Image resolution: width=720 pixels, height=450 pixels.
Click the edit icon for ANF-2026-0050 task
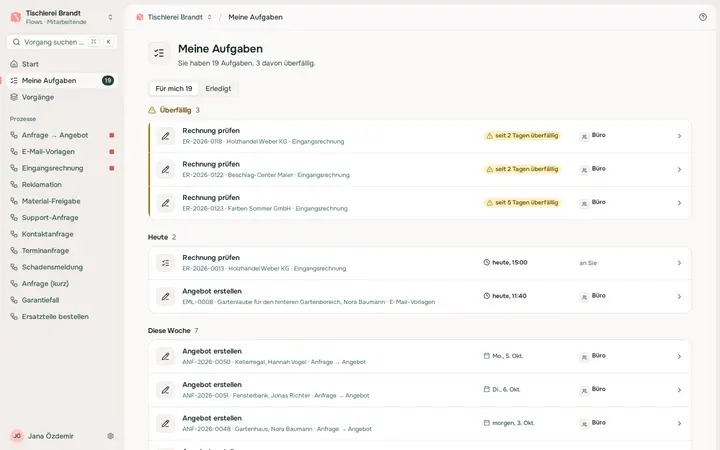tap(165, 356)
